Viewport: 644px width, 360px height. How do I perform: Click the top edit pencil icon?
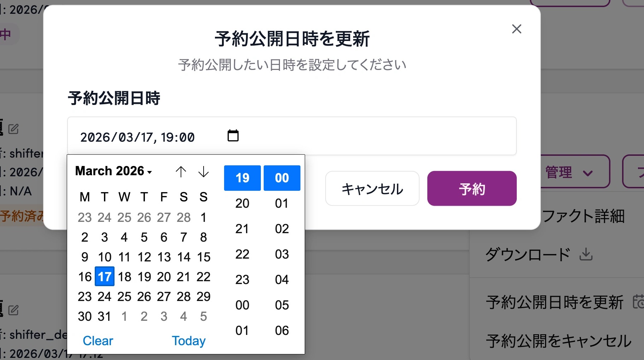click(13, 129)
